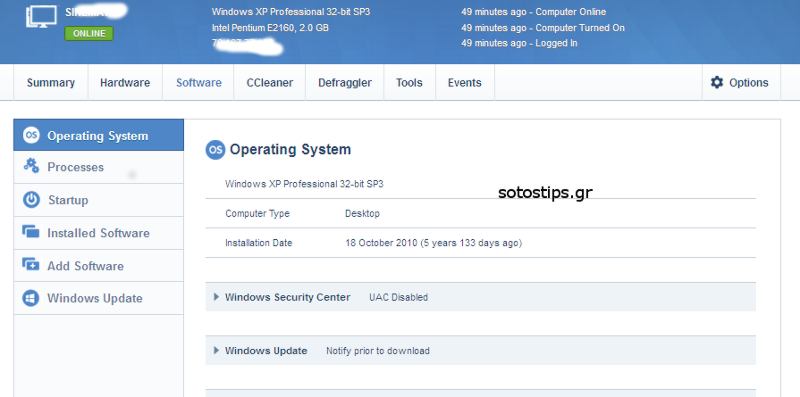Click the 'UAC Disabled' status text
This screenshot has width=800, height=397.
[398, 297]
